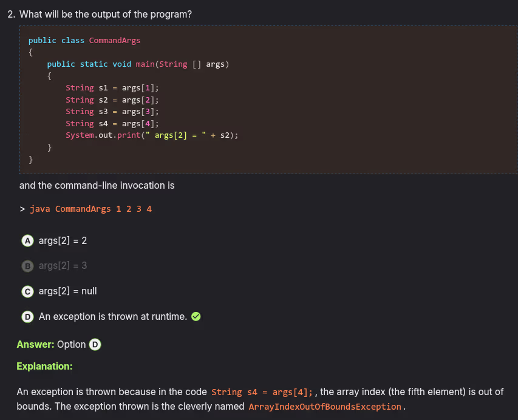Screen dimensions: 518x420
Task: Click the ArrayIndexOutOfBoundsException inline code
Action: point(325,407)
